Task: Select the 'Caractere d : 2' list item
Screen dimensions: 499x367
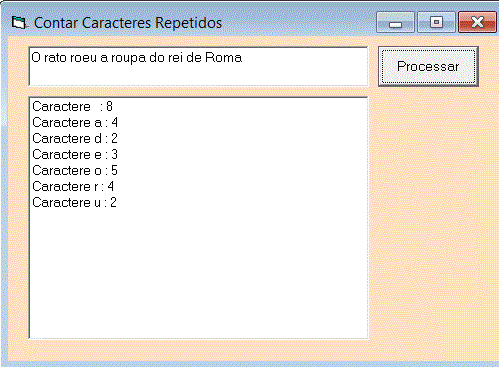Action: (199, 139)
